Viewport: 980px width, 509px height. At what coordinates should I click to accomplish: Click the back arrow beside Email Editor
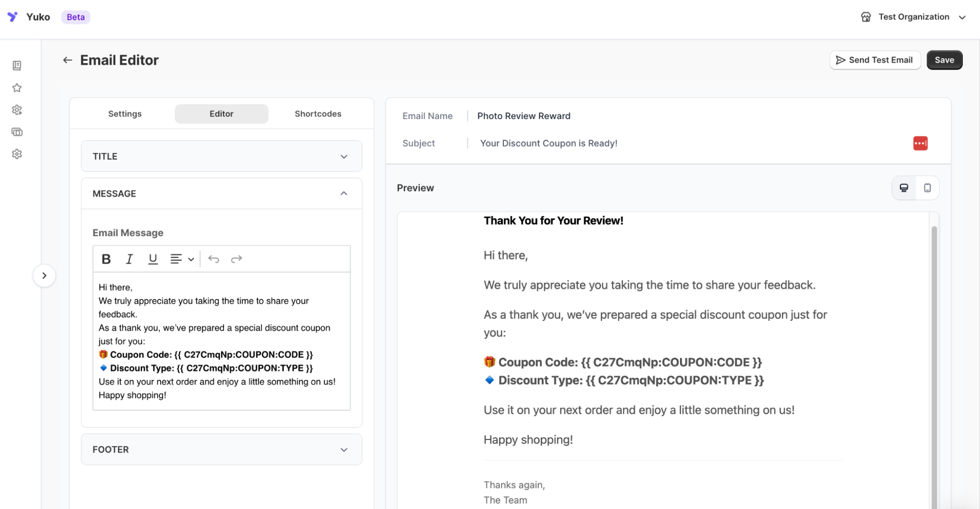[68, 60]
